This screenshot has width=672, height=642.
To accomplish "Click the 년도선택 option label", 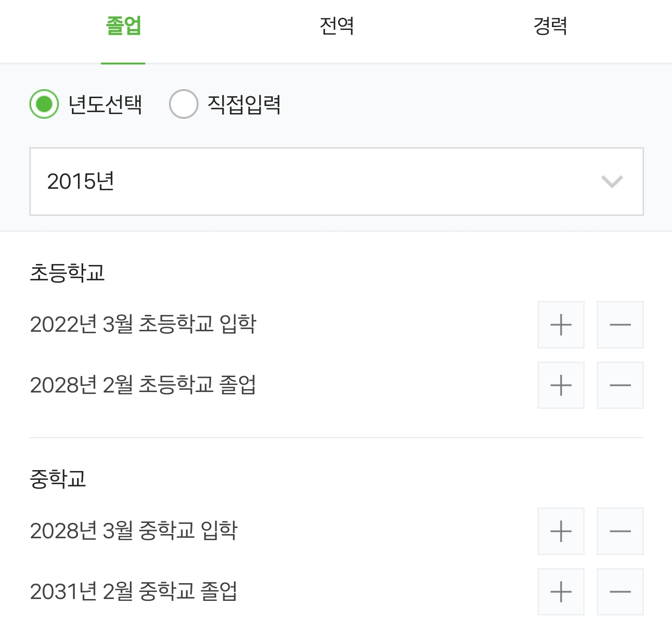I will point(105,104).
